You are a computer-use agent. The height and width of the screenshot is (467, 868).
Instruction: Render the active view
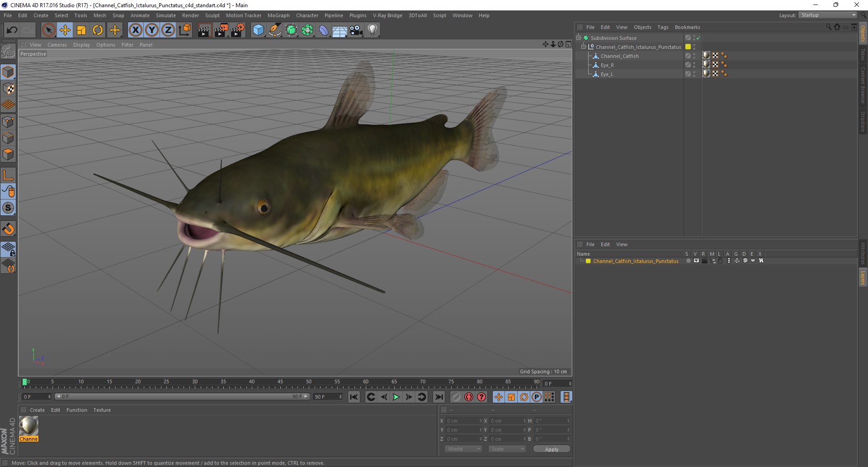tap(204, 30)
